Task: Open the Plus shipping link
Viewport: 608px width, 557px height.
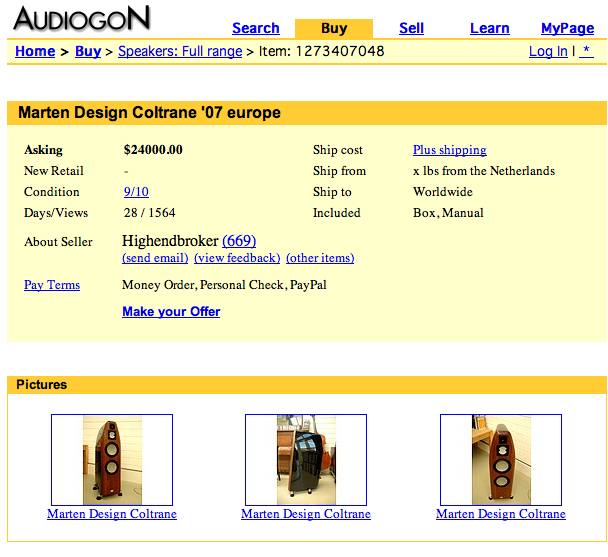Action: pos(449,150)
